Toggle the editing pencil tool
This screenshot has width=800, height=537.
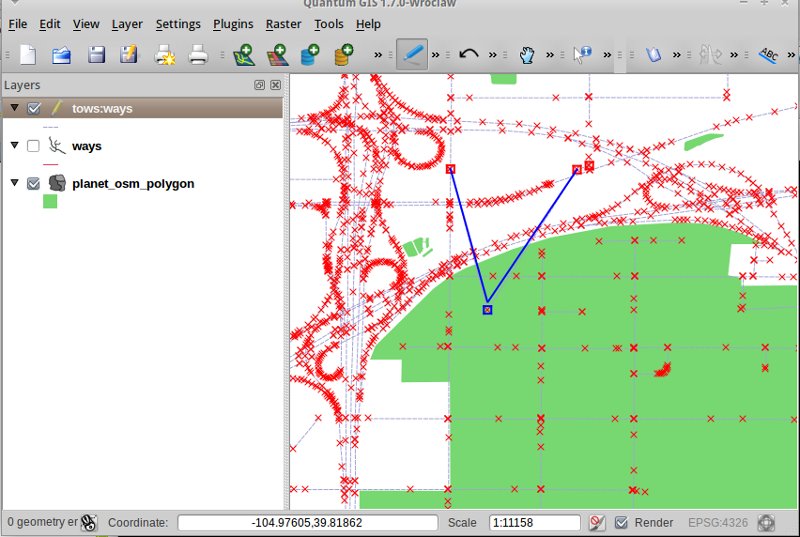click(x=410, y=55)
